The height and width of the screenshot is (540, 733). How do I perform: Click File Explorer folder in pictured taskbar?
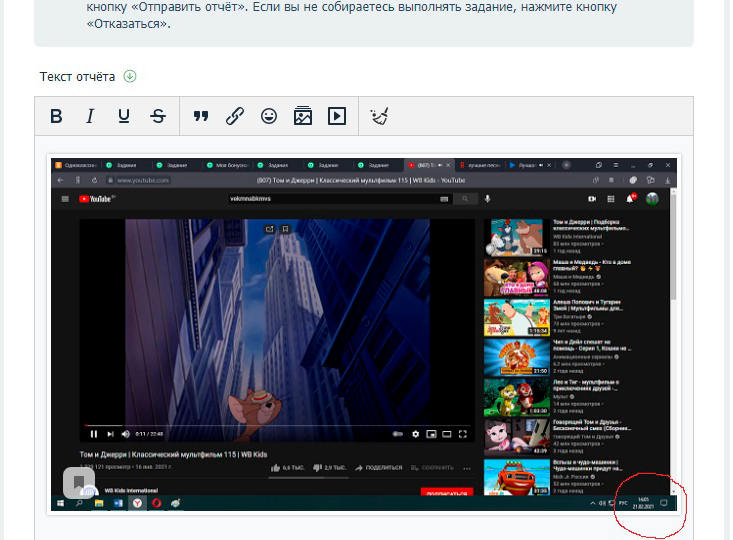point(99,503)
